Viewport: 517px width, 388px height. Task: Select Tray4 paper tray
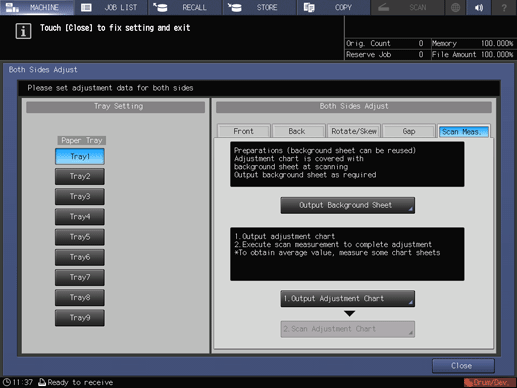coord(80,217)
